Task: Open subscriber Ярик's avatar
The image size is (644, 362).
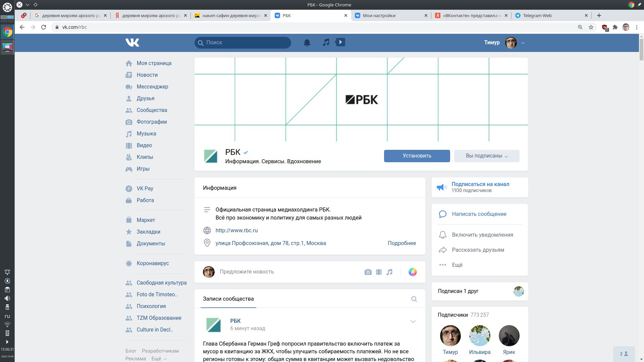Action: tap(509, 336)
